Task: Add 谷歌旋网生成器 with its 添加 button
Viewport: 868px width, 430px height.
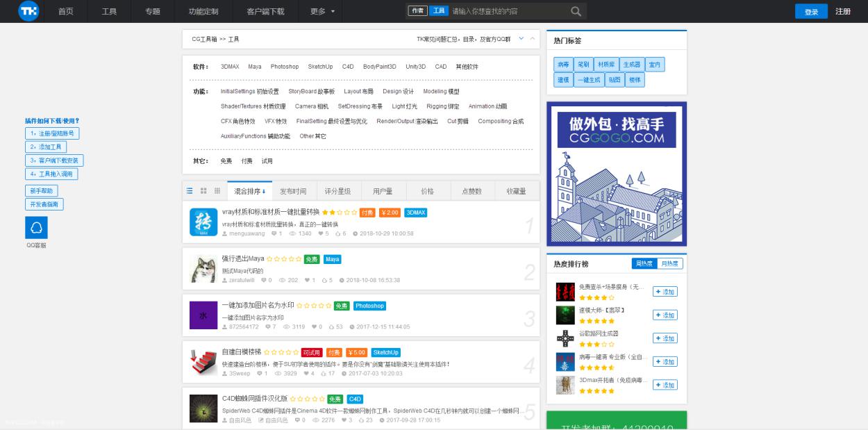Action: point(665,338)
